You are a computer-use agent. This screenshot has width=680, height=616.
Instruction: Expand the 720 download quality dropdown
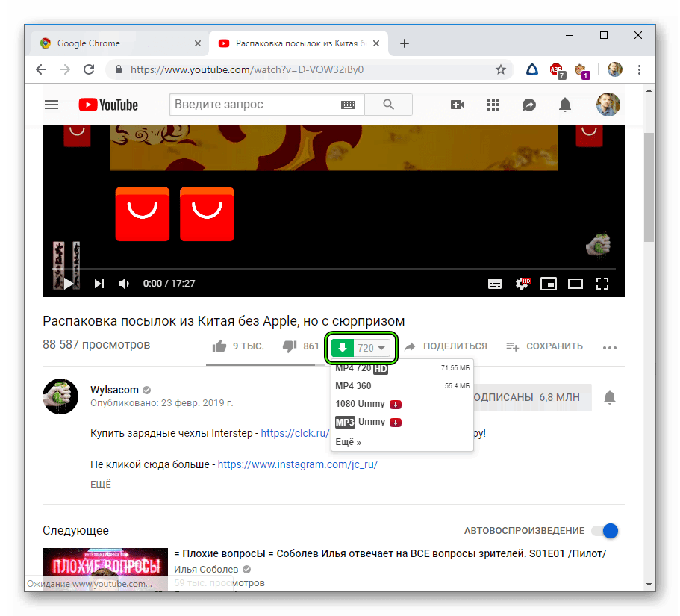371,348
